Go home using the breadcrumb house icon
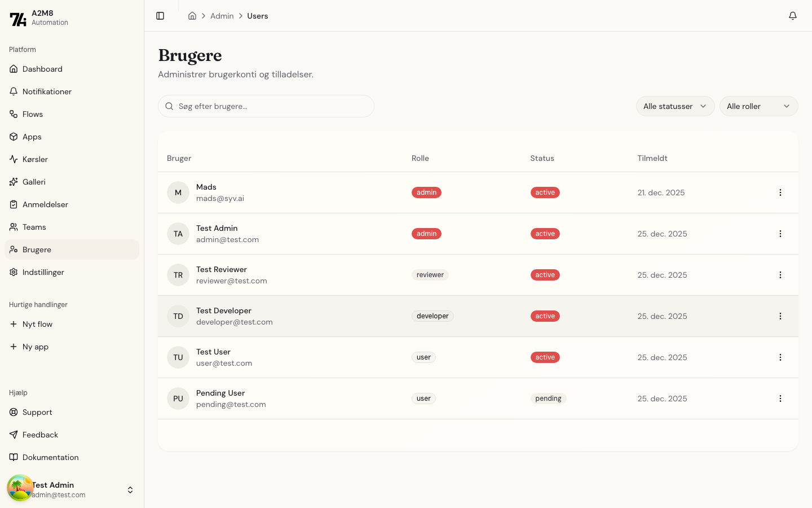 192,16
